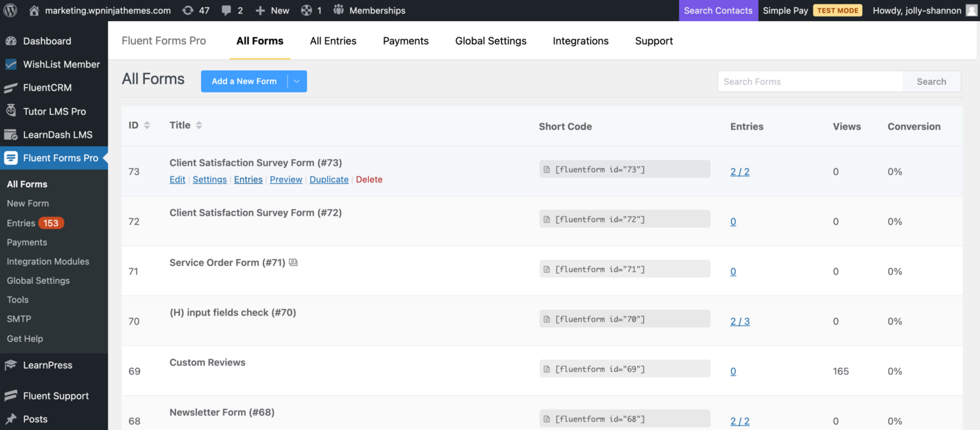Open the New menu in admin bar
Image resolution: width=980 pixels, height=430 pixels.
pyautogui.click(x=272, y=10)
